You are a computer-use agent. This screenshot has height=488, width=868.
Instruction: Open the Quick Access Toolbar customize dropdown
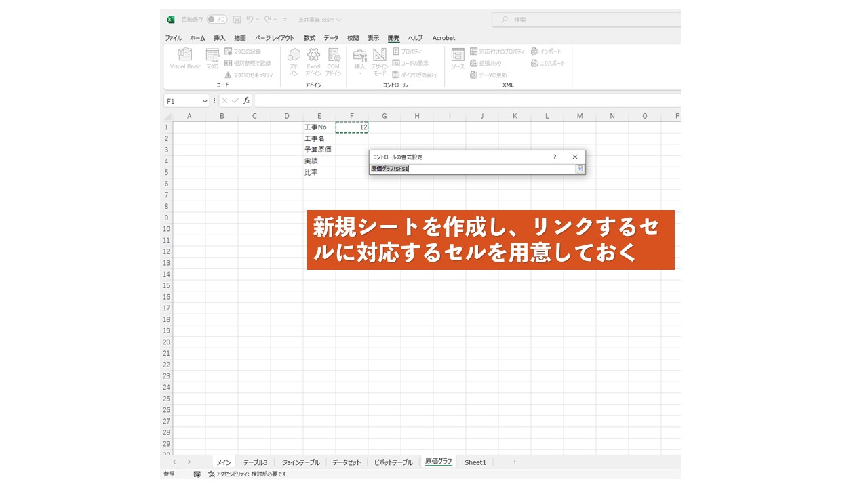click(x=285, y=20)
